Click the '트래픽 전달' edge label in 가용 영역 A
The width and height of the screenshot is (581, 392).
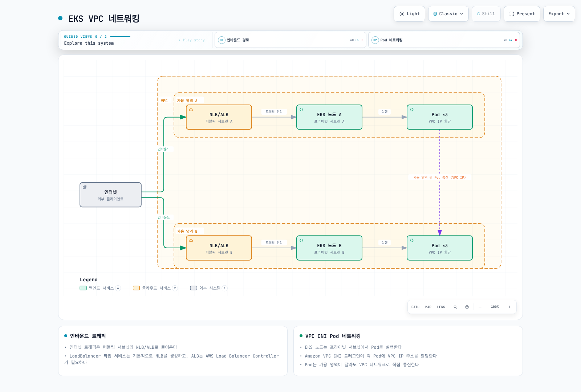[x=274, y=112]
